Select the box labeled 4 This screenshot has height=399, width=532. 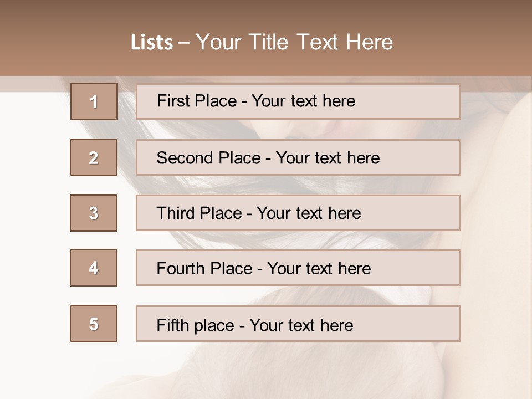point(94,268)
